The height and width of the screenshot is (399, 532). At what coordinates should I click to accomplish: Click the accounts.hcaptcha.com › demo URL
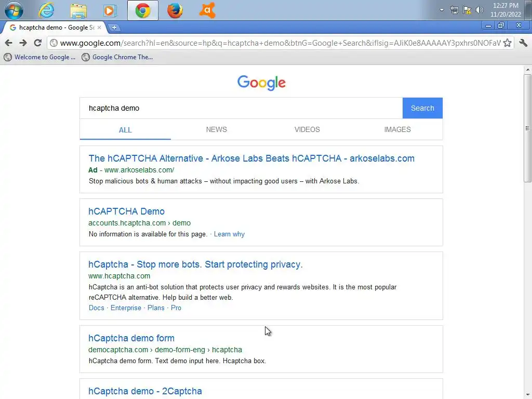(x=139, y=223)
